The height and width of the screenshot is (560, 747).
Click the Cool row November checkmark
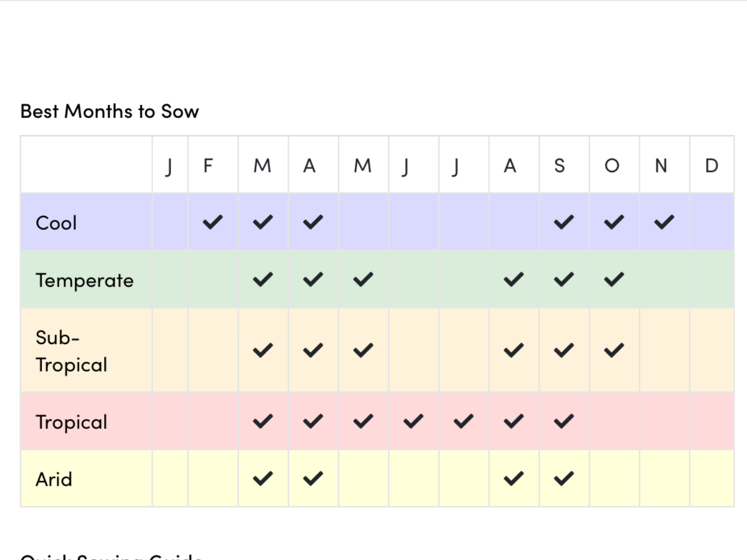click(664, 222)
